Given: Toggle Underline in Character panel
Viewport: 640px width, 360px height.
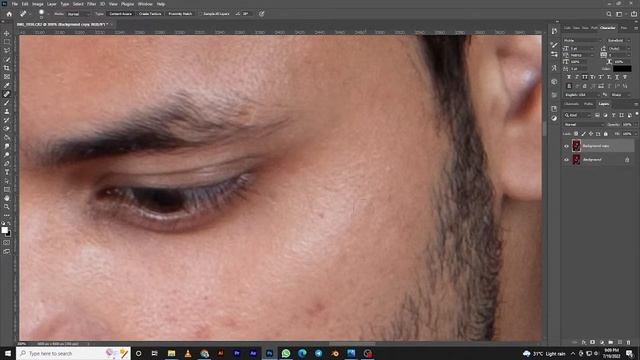Looking at the screenshot, I should click(617, 77).
